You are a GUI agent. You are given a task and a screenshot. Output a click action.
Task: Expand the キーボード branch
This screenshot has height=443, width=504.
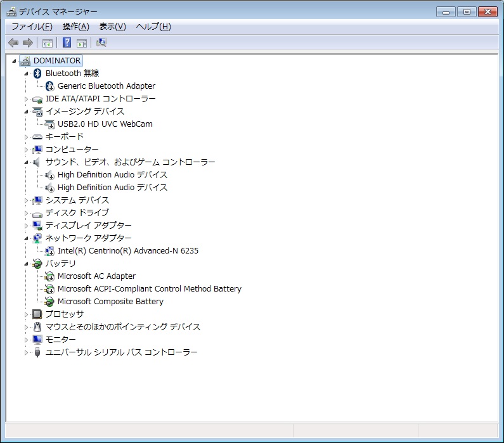[26, 137]
